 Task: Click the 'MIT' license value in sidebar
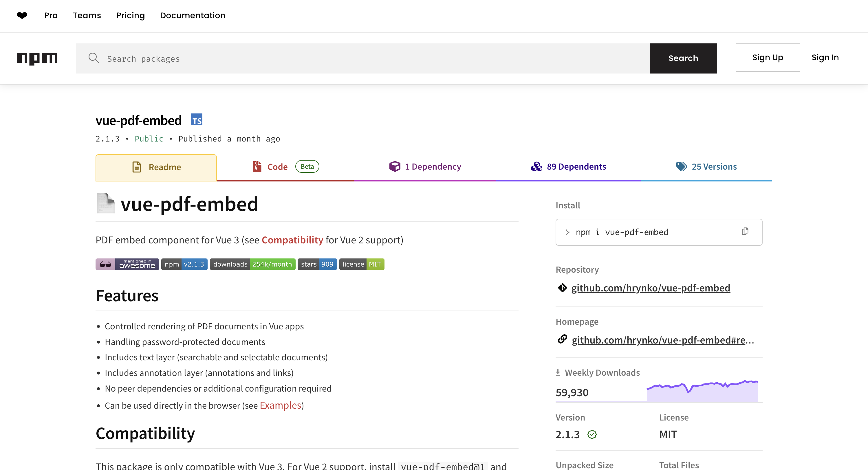pos(668,434)
